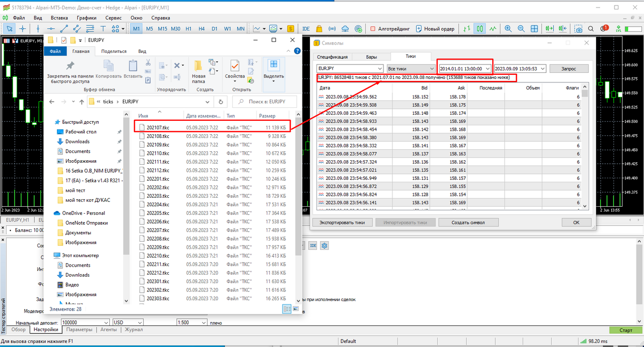Select the crosshair tool in toolbar
This screenshot has height=347, width=644.
tap(22, 28)
